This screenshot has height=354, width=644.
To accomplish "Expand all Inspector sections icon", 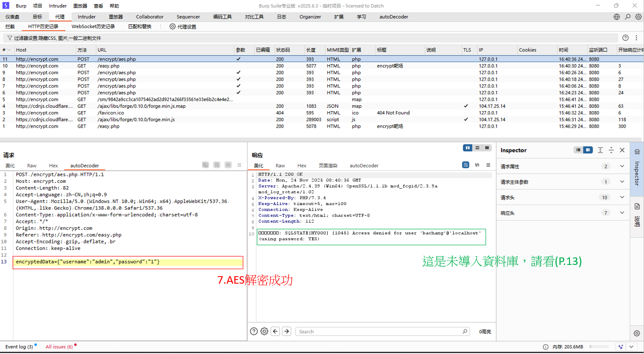I will point(600,150).
